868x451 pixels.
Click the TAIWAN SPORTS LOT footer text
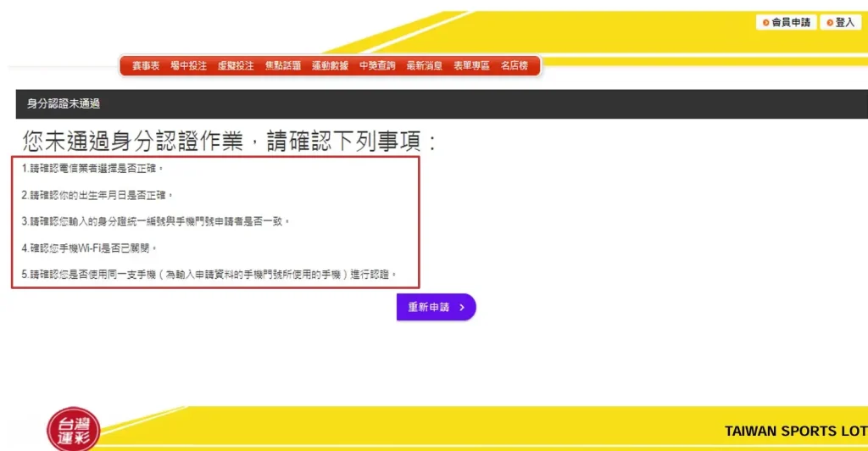click(795, 432)
